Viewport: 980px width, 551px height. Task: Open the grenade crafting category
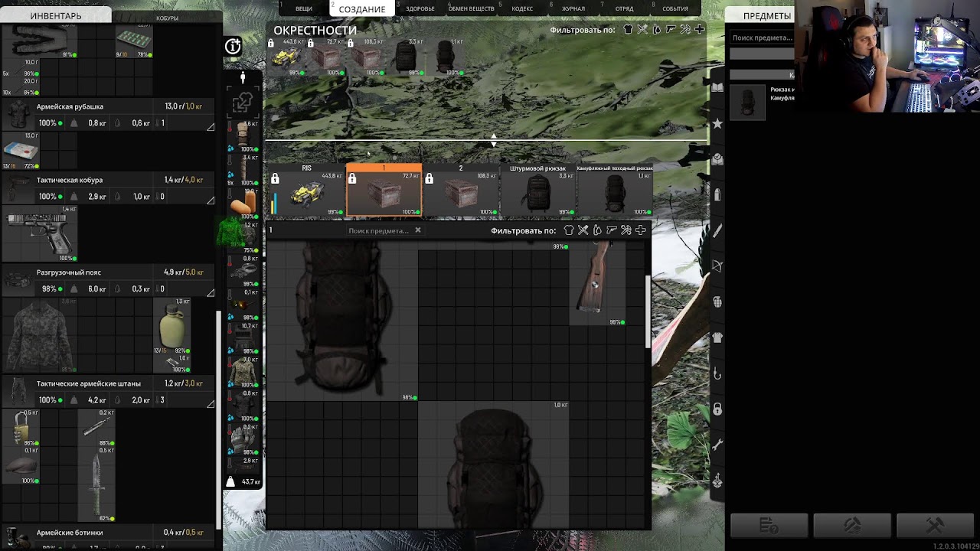[717, 302]
